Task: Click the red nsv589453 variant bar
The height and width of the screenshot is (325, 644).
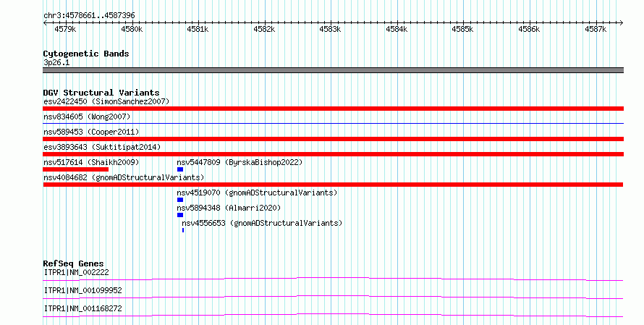Action: [333, 139]
